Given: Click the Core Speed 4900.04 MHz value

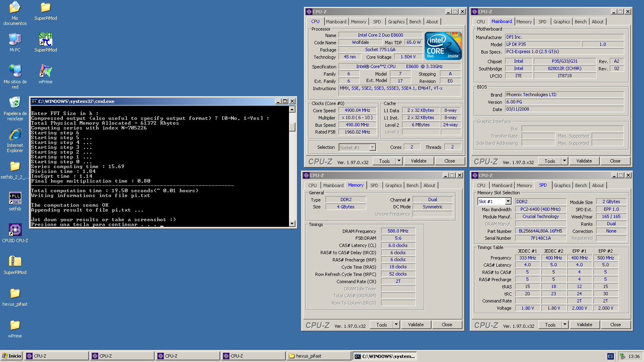Looking at the screenshot, I should click(357, 110).
